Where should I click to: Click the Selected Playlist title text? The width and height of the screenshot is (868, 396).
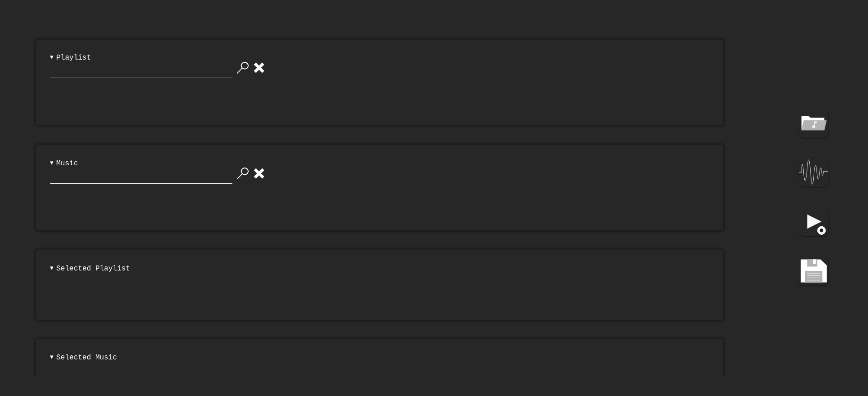(x=93, y=268)
